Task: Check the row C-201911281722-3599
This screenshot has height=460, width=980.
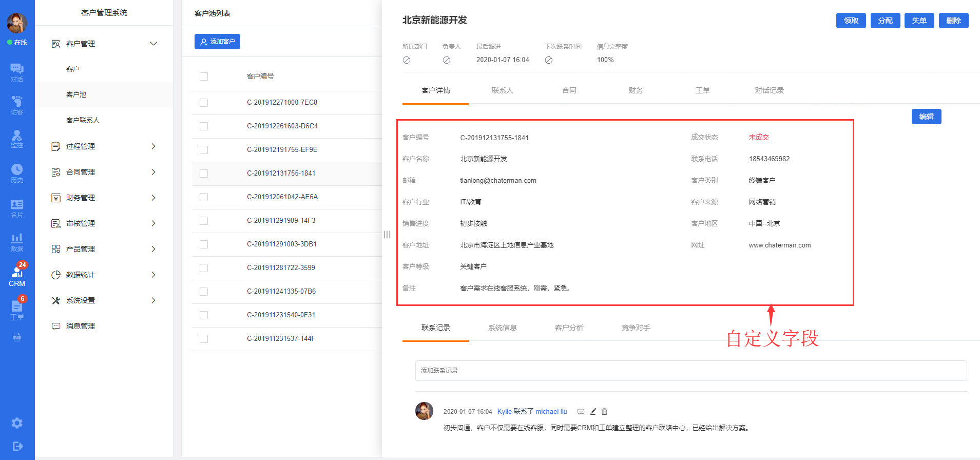Action: coord(204,268)
